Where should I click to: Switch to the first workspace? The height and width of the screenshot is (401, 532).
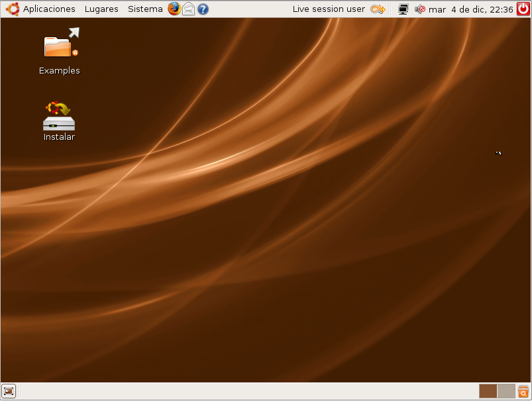[x=488, y=391]
